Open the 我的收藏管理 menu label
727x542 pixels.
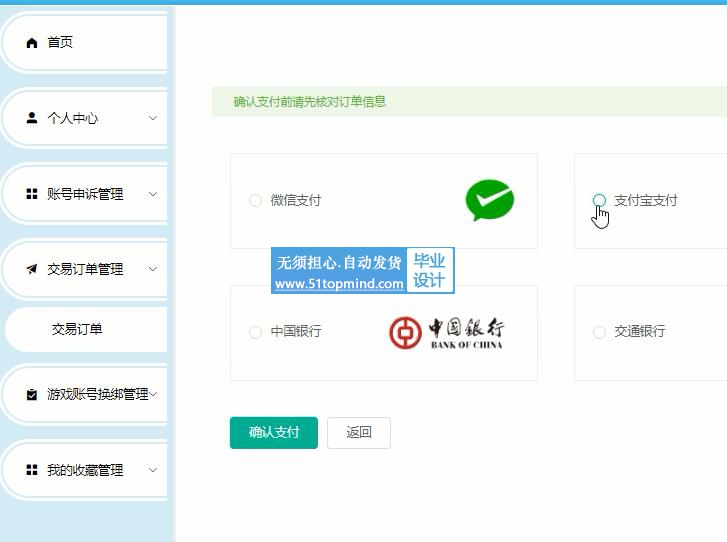coord(85,470)
